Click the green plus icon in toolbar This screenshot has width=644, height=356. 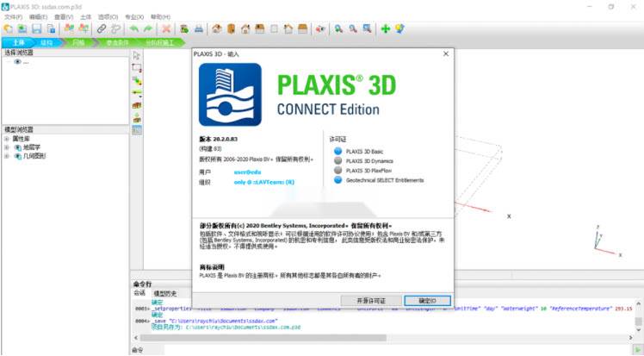pos(385,28)
